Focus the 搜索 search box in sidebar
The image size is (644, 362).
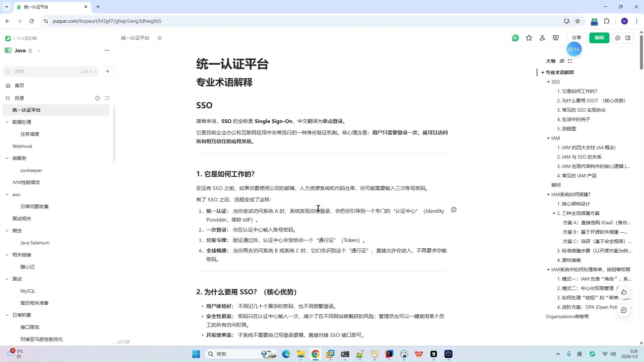(x=50, y=71)
